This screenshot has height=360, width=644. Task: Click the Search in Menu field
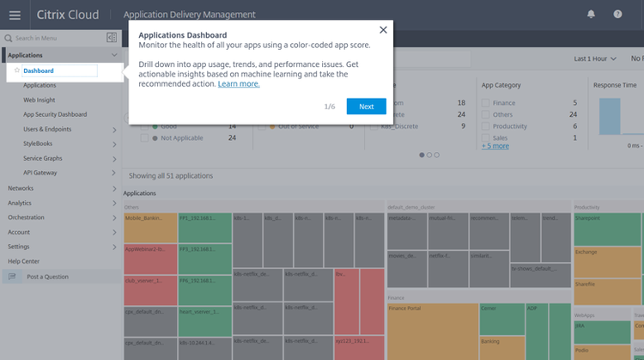click(x=56, y=38)
